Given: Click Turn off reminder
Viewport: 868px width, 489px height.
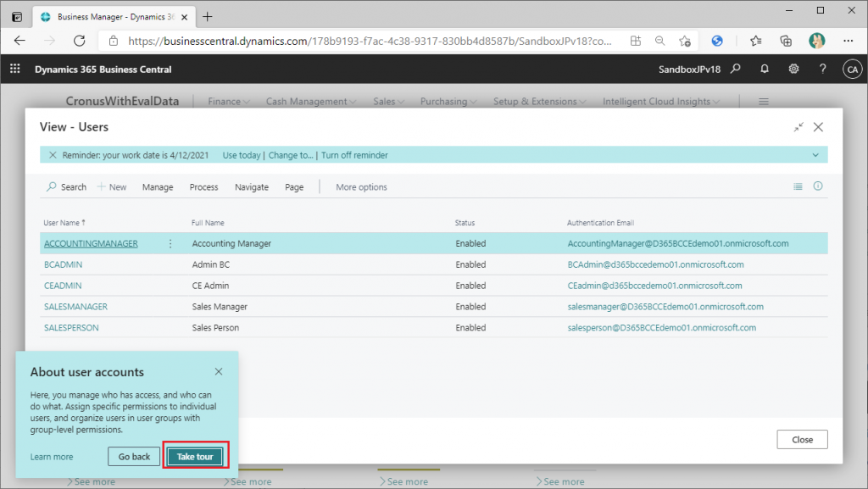Looking at the screenshot, I should coord(354,155).
